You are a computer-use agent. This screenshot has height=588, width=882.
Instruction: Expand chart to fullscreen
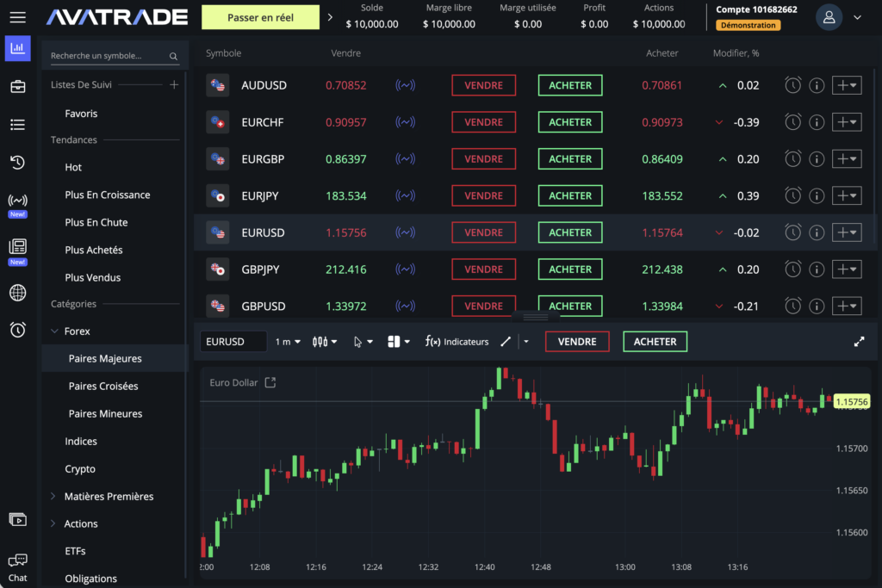coord(859,342)
